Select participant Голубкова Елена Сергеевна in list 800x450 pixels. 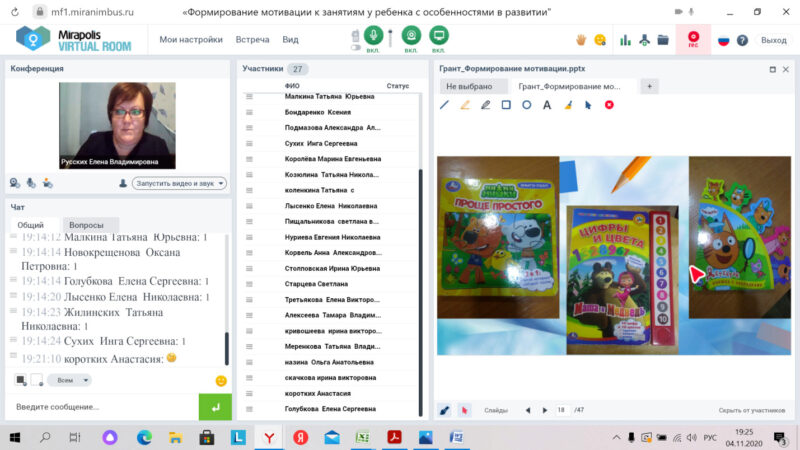[x=330, y=409]
